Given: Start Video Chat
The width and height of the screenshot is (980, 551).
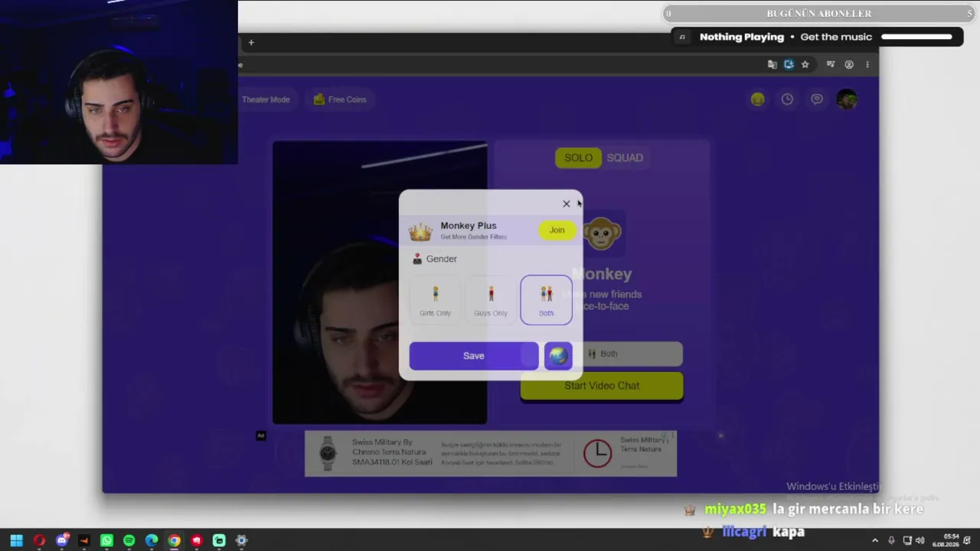Looking at the screenshot, I should pyautogui.click(x=602, y=386).
